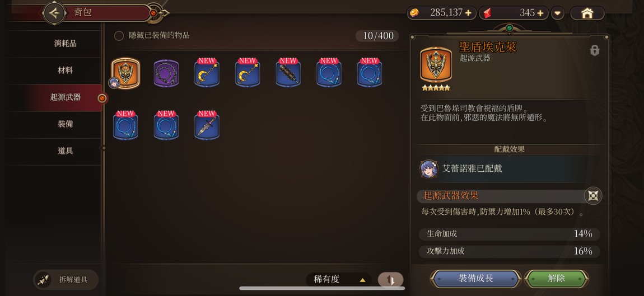This screenshot has width=644, height=296.
Task: Click the green 解除 button
Action: coord(557,279)
